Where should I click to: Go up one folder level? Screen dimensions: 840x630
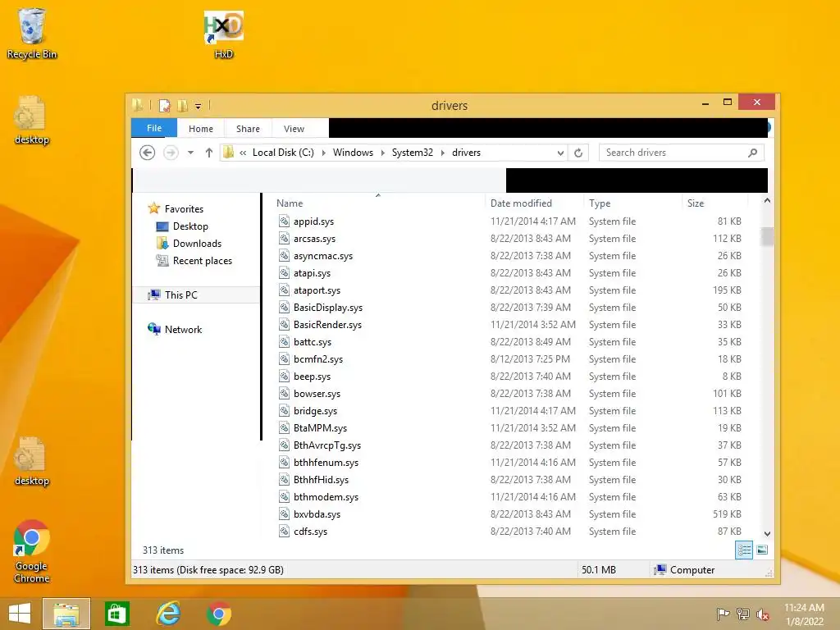tap(209, 153)
